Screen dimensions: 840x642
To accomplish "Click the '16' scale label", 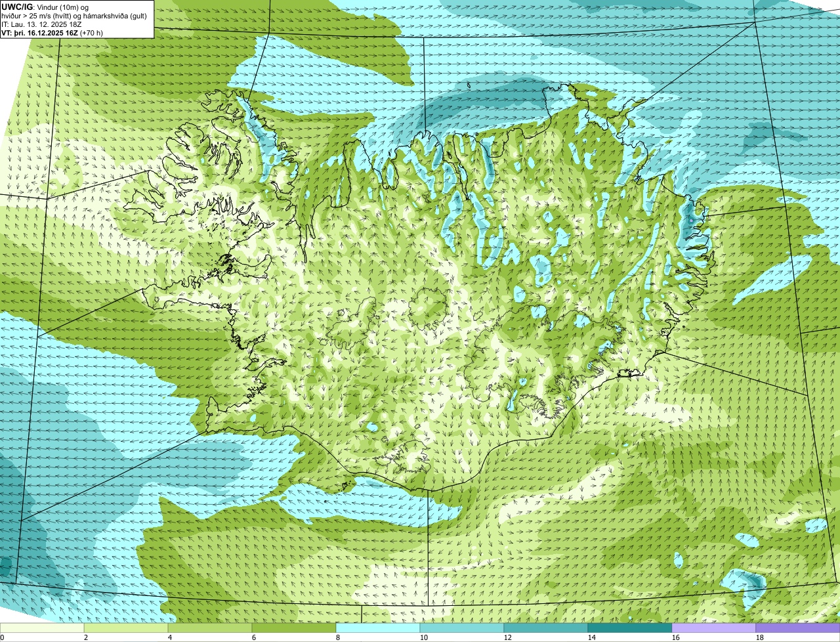I will [676, 637].
